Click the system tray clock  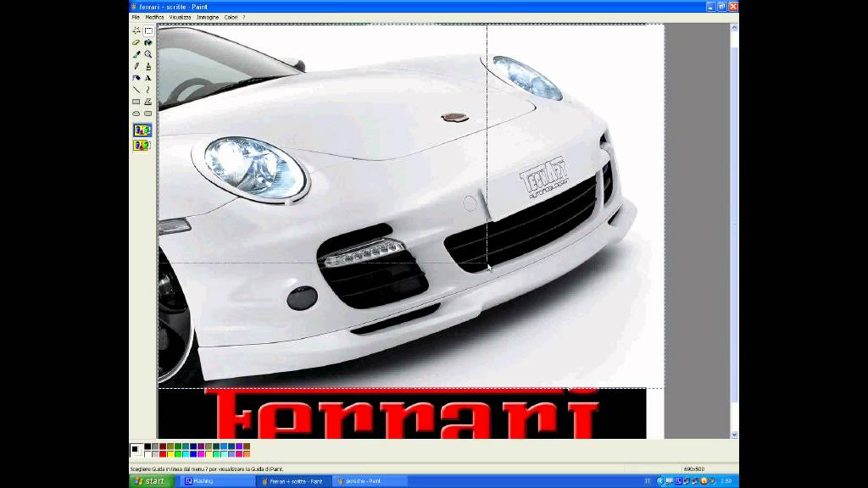pos(726,481)
